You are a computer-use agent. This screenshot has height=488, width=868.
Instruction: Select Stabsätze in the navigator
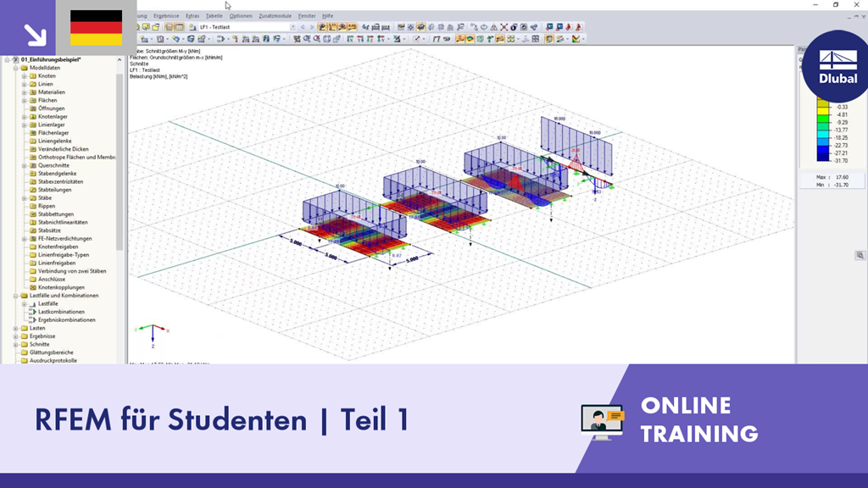point(49,230)
